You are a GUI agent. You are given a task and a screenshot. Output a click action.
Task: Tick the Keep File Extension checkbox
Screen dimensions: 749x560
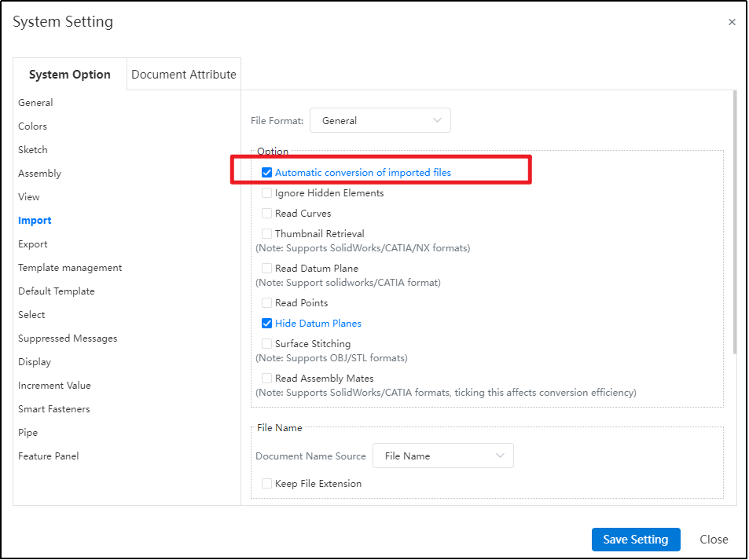click(x=267, y=484)
